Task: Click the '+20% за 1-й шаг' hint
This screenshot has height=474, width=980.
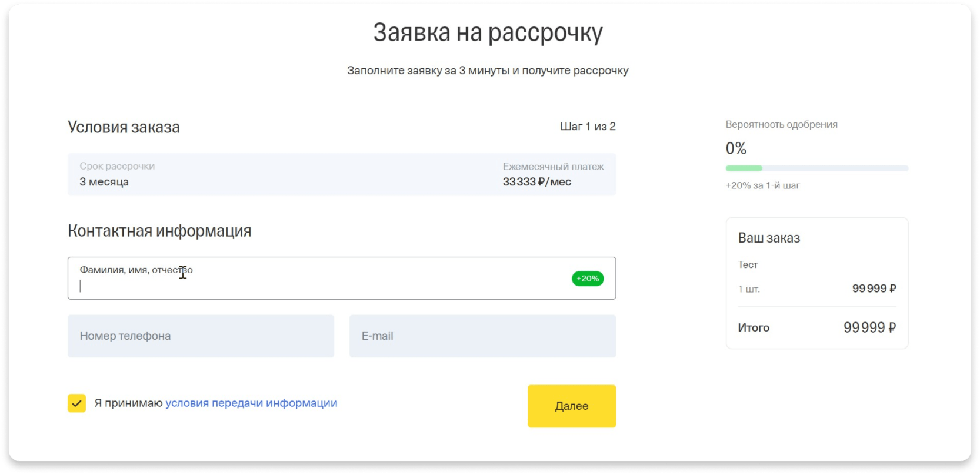Action: pos(762,185)
